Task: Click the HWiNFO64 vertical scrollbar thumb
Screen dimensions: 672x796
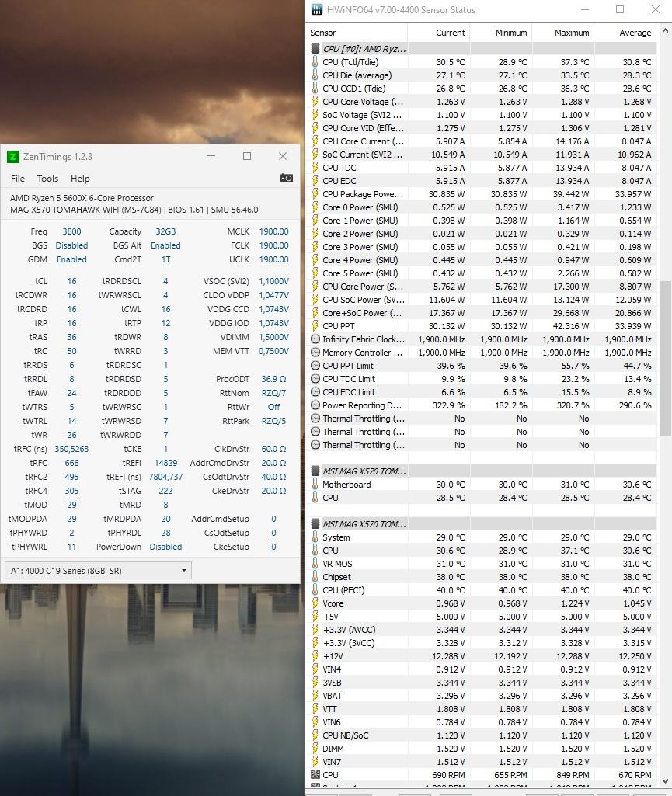Action: click(x=665, y=357)
